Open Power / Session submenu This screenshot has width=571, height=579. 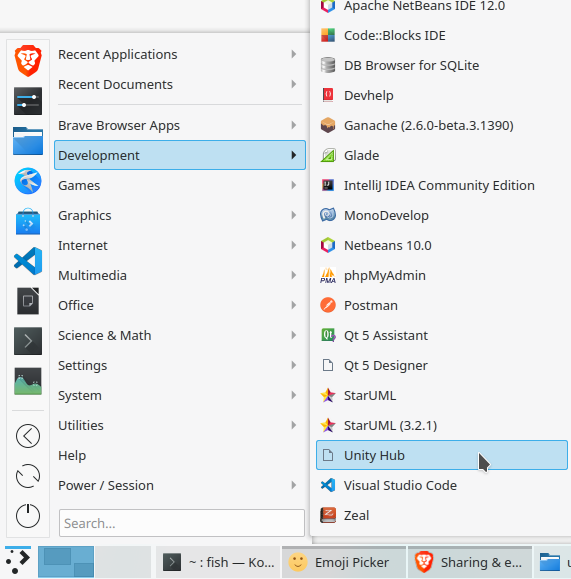point(180,486)
